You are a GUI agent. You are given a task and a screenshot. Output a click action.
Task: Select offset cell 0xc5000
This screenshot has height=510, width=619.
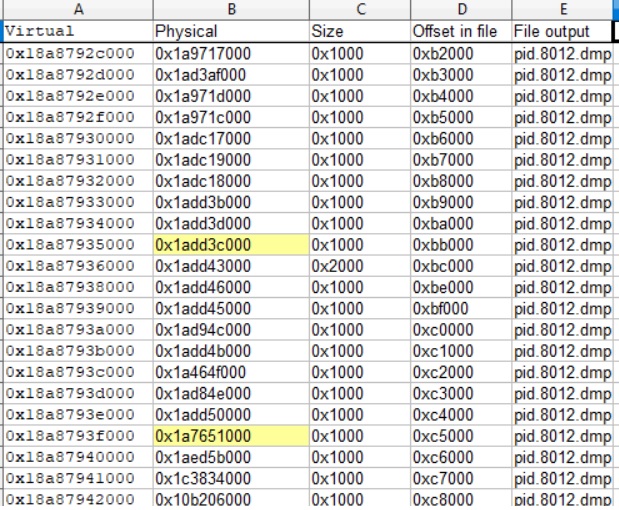[x=461, y=436]
